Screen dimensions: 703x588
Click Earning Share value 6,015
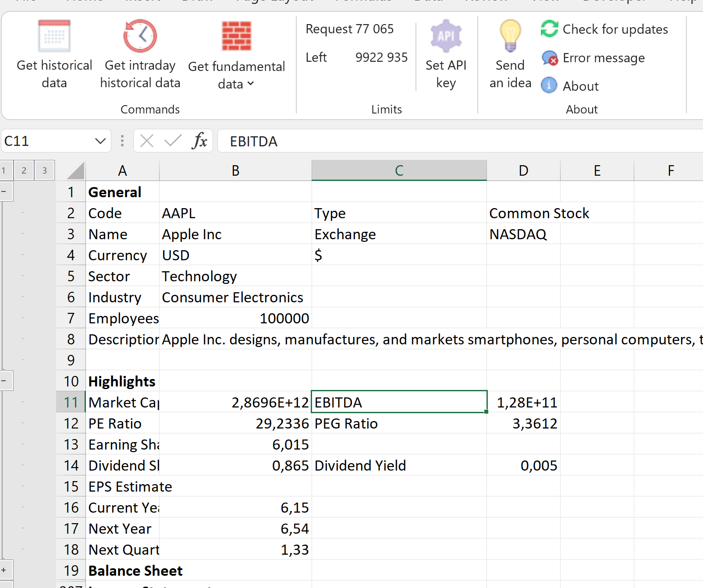(235, 444)
